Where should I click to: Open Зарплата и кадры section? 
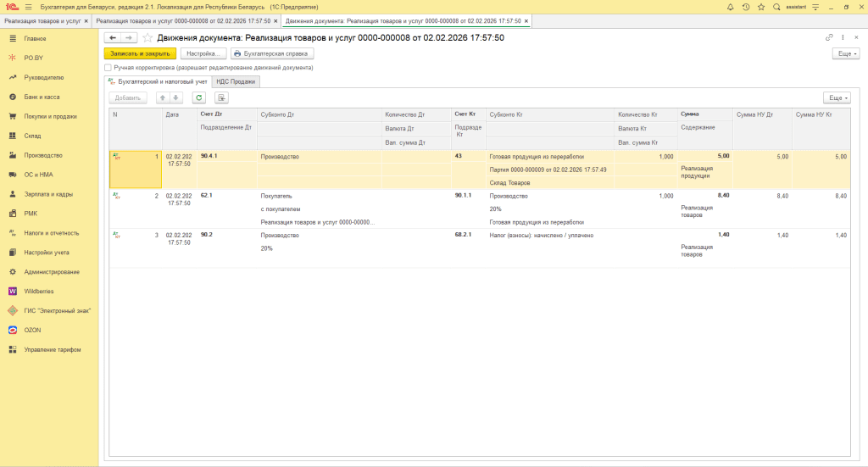point(47,194)
